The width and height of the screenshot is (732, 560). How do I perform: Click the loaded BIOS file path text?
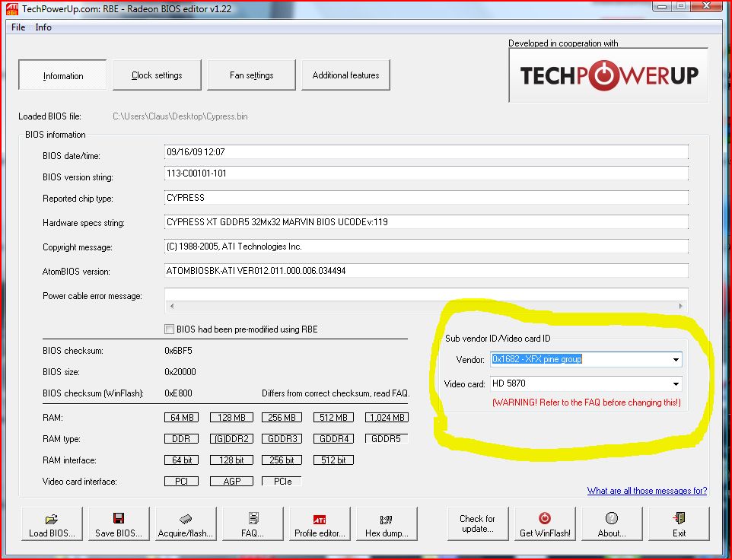180,116
